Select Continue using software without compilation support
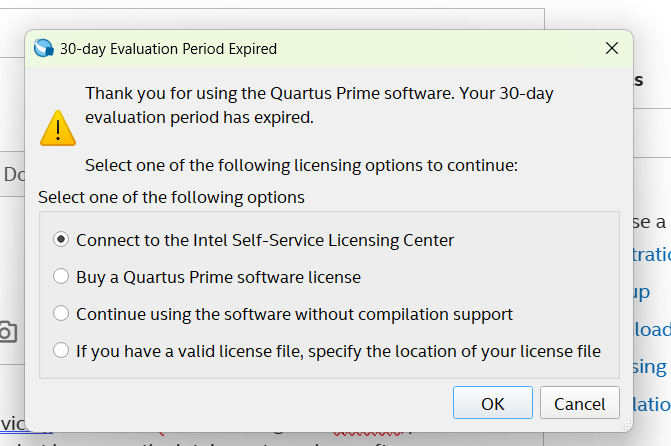Image resolution: width=671 pixels, height=446 pixels. (62, 314)
